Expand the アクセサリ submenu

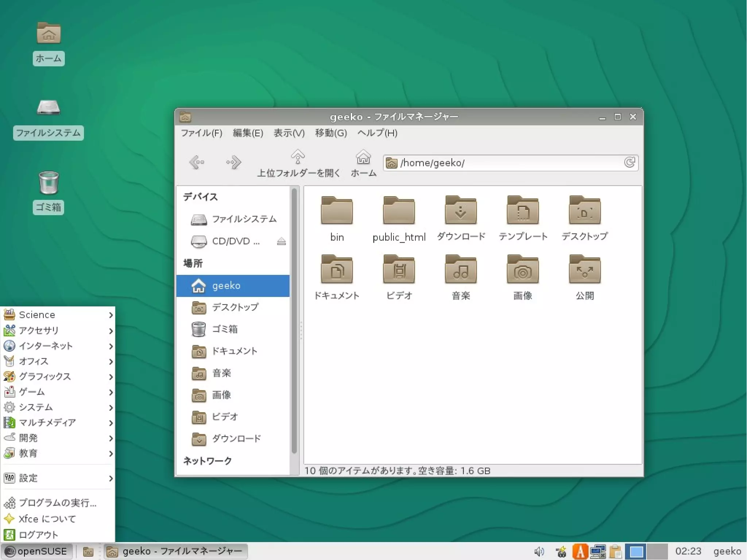58,331
